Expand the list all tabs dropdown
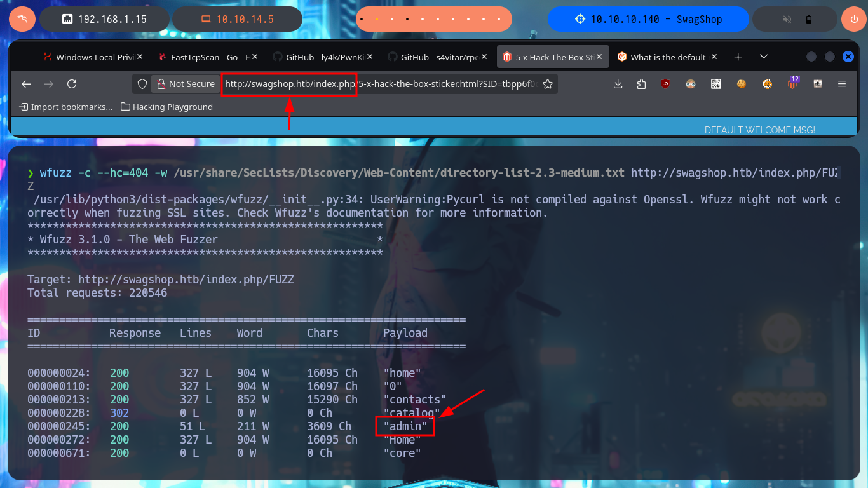The height and width of the screenshot is (488, 868). coord(764,57)
